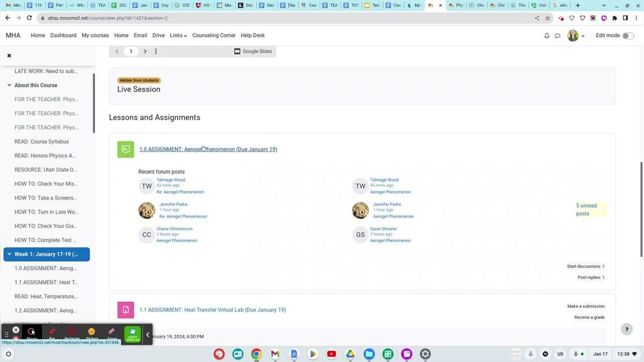
Task: Open the user profile dropdown menu
Action: pyautogui.click(x=576, y=35)
